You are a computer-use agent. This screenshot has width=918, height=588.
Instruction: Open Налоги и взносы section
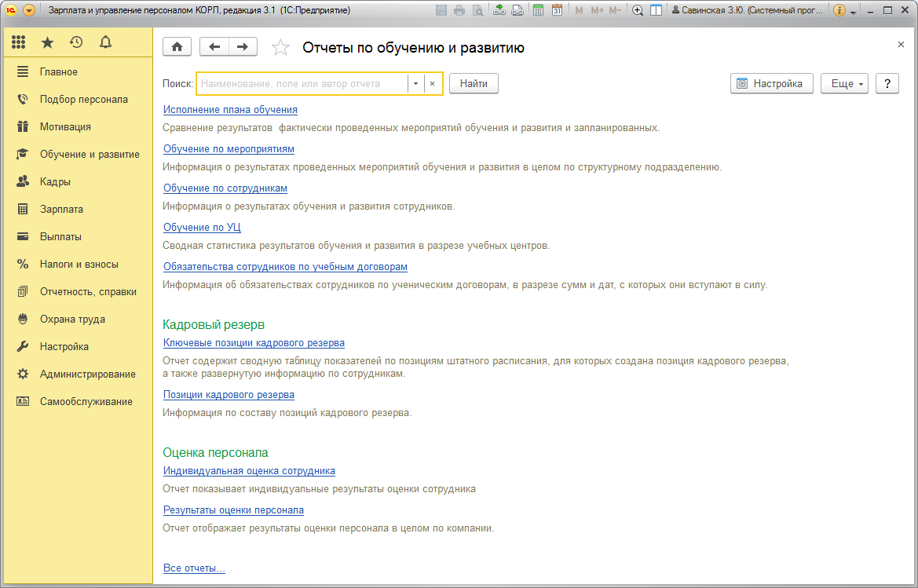click(78, 265)
